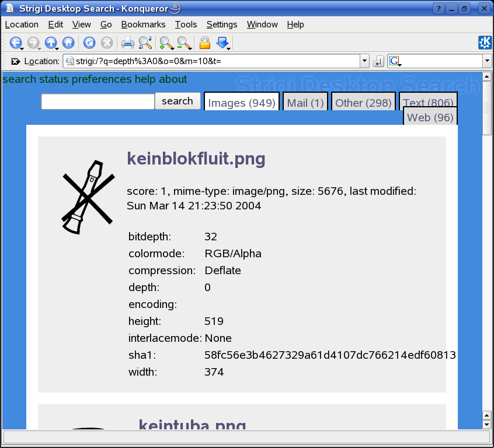Go up one level with Up icon
This screenshot has width=494, height=448.
point(50,43)
